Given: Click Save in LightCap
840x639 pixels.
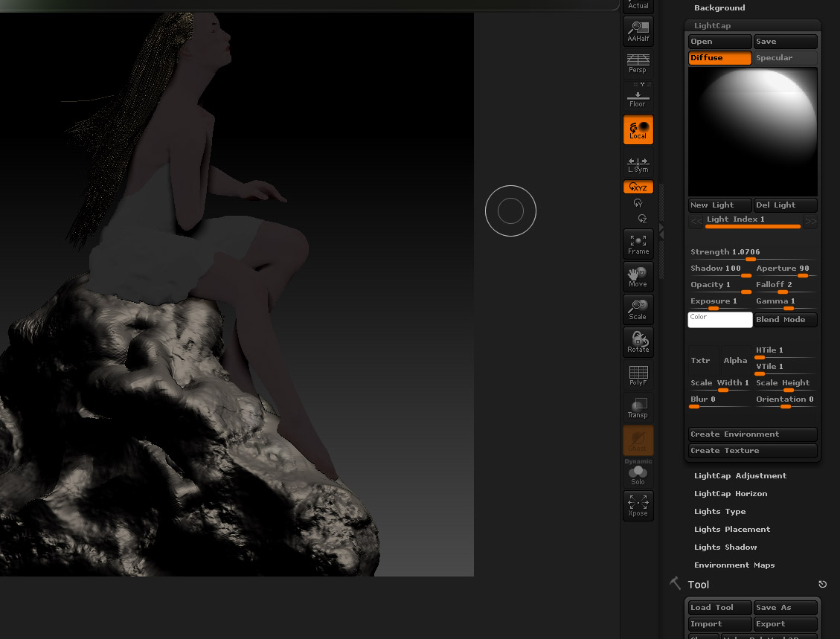Looking at the screenshot, I should coord(786,41).
